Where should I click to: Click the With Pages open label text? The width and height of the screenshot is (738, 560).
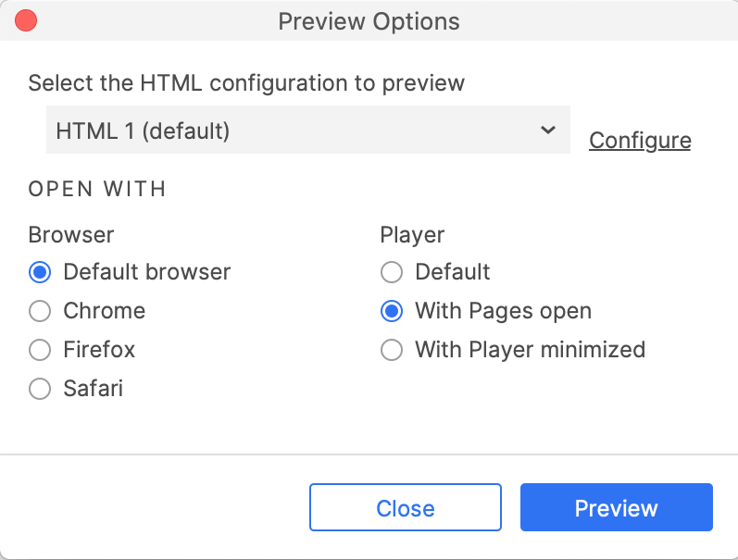click(503, 311)
